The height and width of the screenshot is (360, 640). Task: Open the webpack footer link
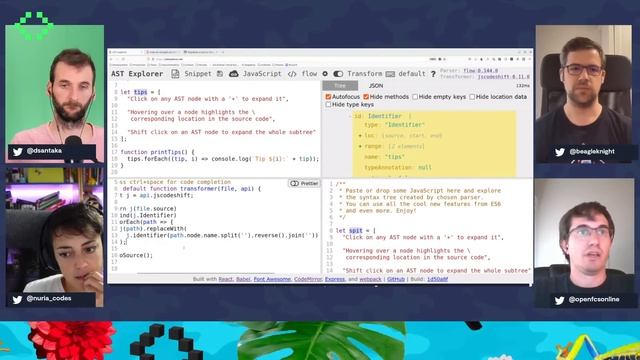(370, 279)
